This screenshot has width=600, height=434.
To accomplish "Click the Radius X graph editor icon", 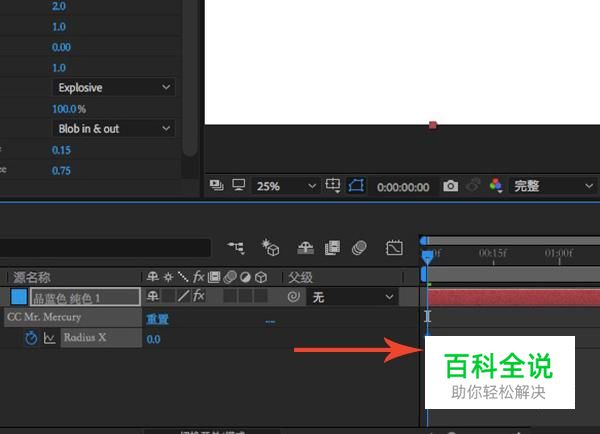I will coord(49,338).
